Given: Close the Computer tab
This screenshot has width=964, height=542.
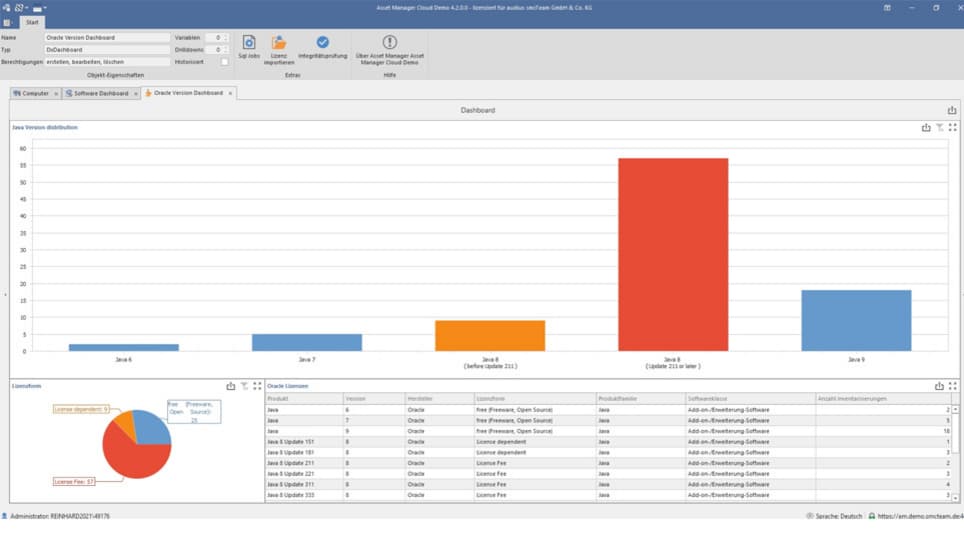Looking at the screenshot, I should pyautogui.click(x=56, y=93).
